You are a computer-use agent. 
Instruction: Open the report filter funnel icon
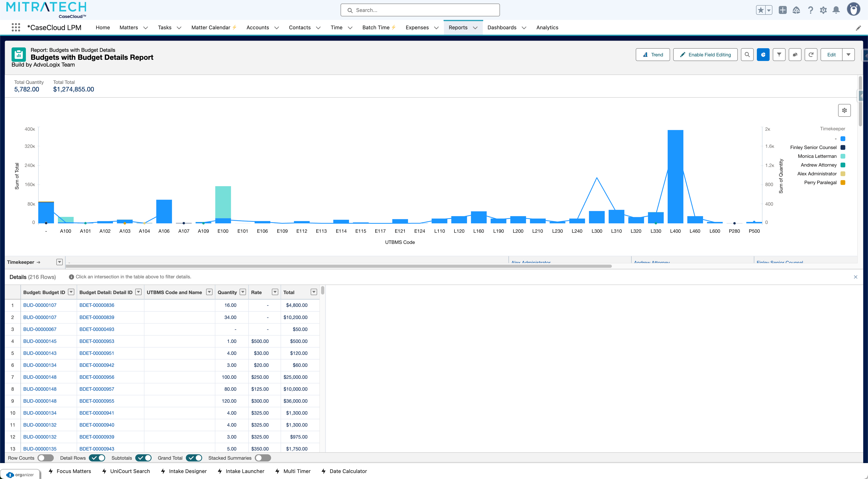point(779,55)
